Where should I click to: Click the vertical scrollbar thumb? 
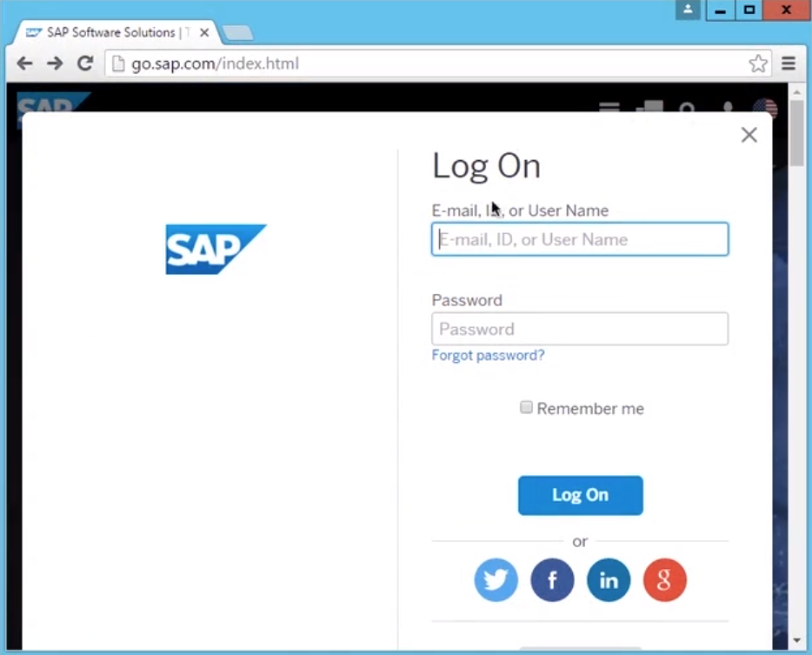click(x=797, y=133)
